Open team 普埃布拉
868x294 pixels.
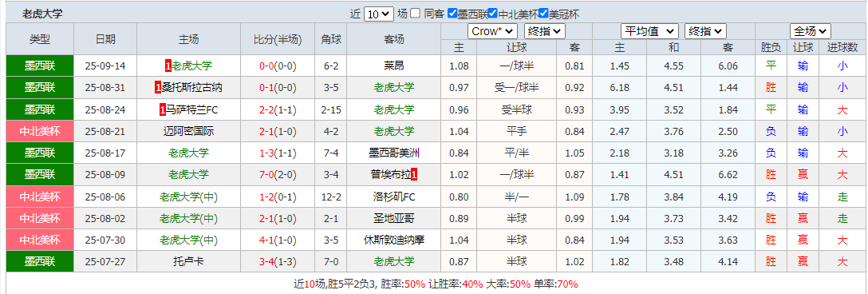coord(391,175)
